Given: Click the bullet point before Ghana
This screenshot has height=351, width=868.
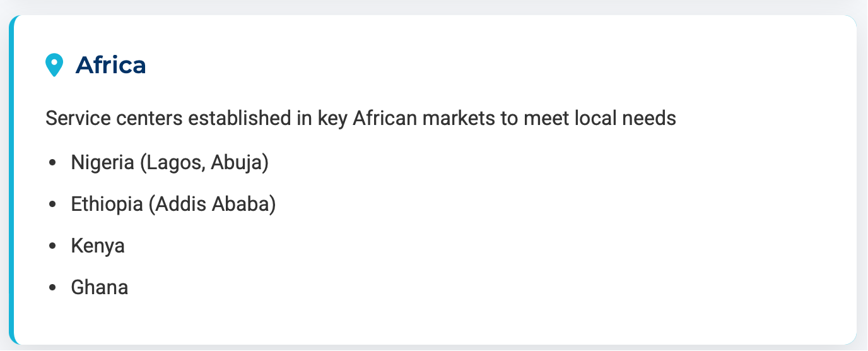Looking at the screenshot, I should tap(52, 288).
